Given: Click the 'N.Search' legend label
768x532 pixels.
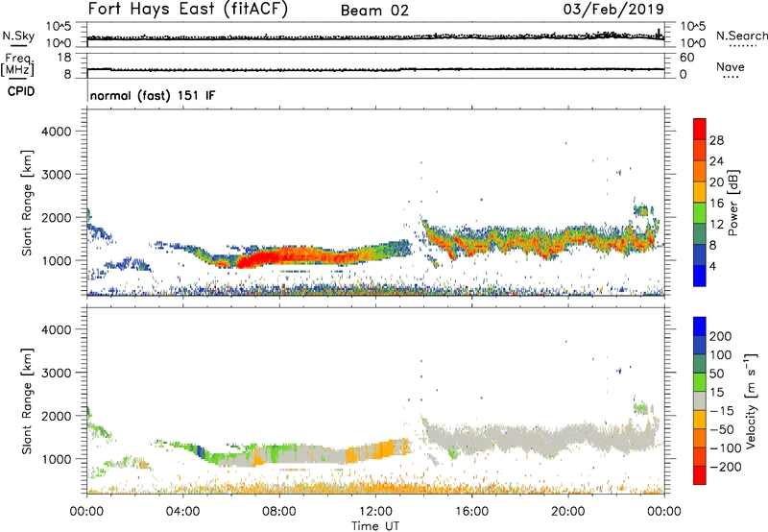Looking at the screenshot, I should [741, 36].
